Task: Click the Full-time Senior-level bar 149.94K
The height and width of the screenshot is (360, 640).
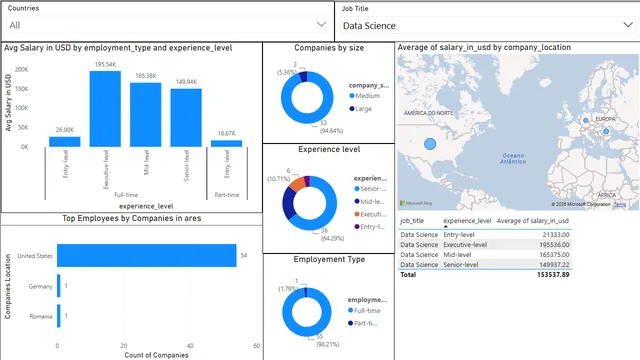Action: tap(186, 118)
